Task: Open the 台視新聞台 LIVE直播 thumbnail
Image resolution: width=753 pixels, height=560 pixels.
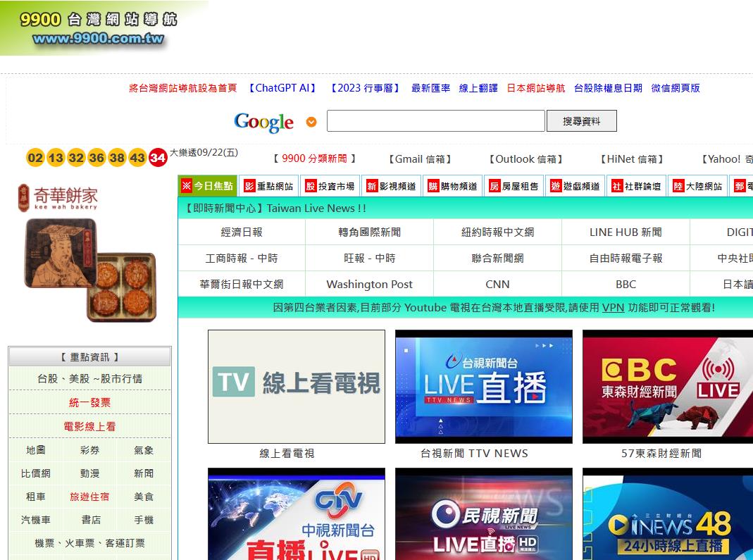Action: [484, 387]
